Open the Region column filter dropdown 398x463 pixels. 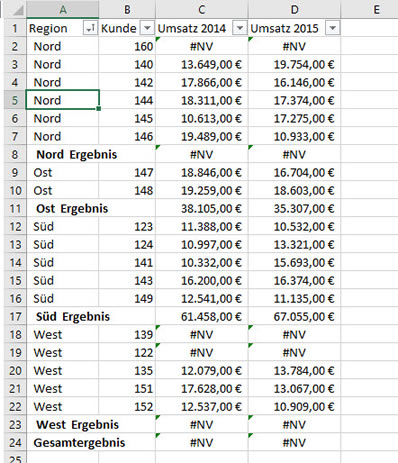(90, 28)
